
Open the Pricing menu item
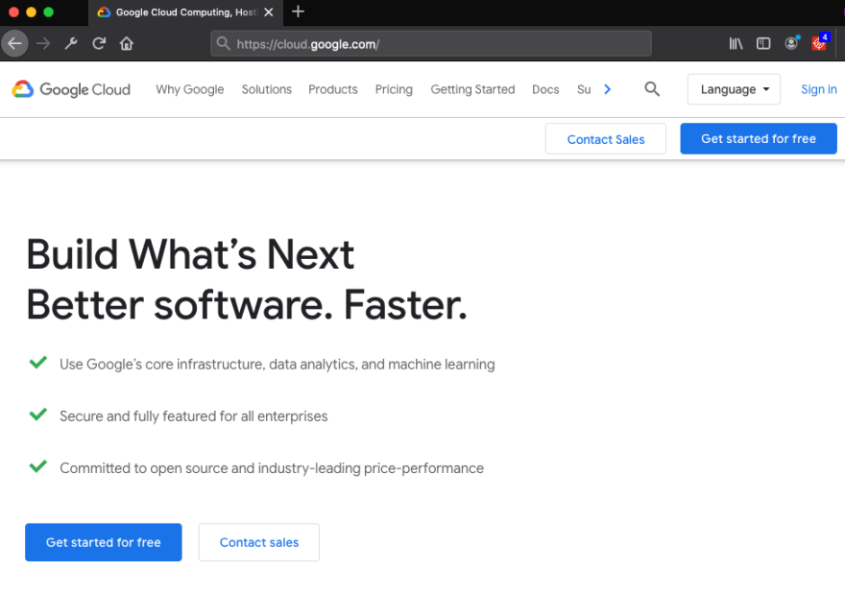point(394,89)
